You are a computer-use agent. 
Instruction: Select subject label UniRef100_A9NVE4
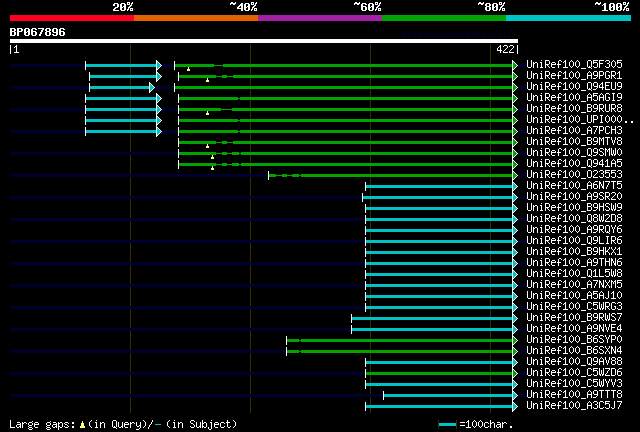click(574, 329)
